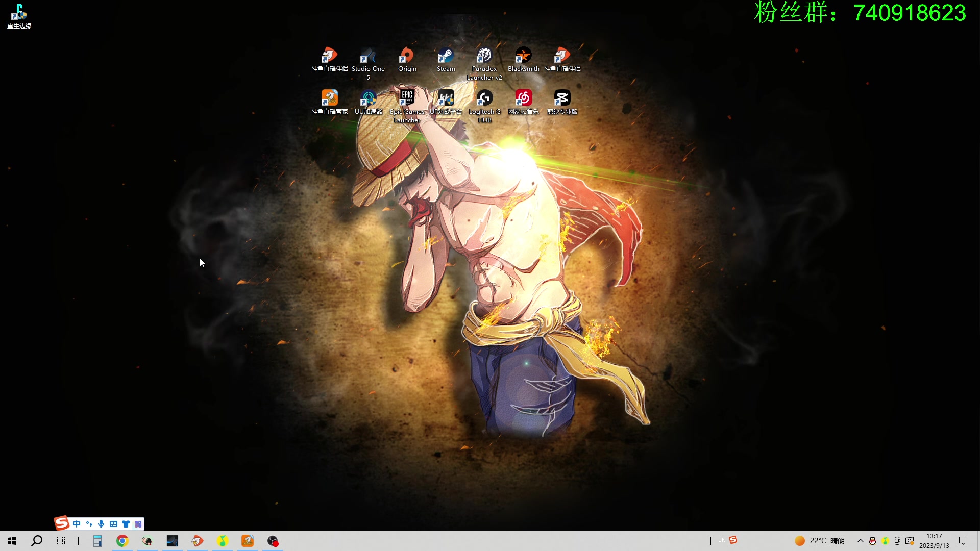Image resolution: width=980 pixels, height=551 pixels.
Task: Open skin shirt icon on Sogou bar
Action: point(126,524)
